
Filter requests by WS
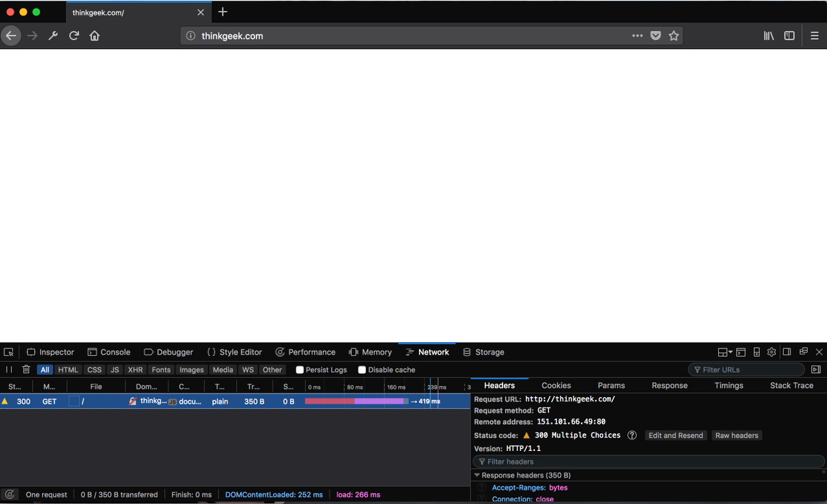(x=248, y=370)
